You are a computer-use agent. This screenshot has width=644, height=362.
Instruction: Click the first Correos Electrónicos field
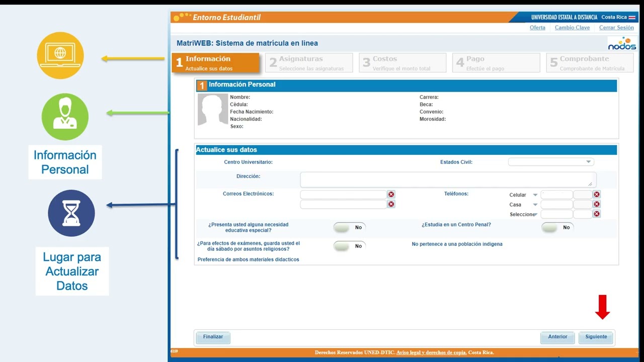343,195
